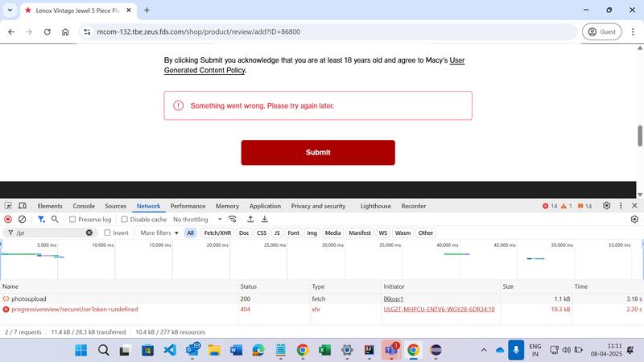
Task: Open the User Generated Content Policy link
Action: 314,65
